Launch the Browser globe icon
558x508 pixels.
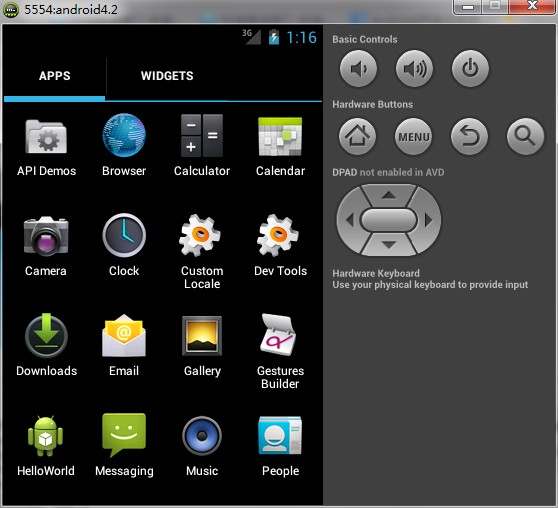coord(124,135)
